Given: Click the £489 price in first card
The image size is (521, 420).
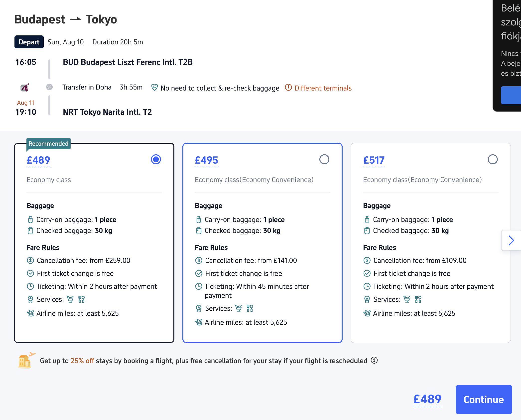Looking at the screenshot, I should coord(38,160).
